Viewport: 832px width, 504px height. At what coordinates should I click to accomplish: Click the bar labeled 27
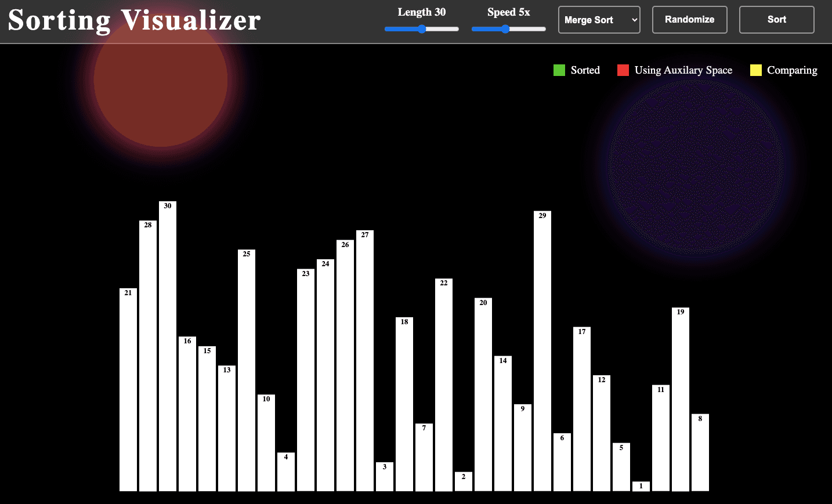pyautogui.click(x=365, y=361)
